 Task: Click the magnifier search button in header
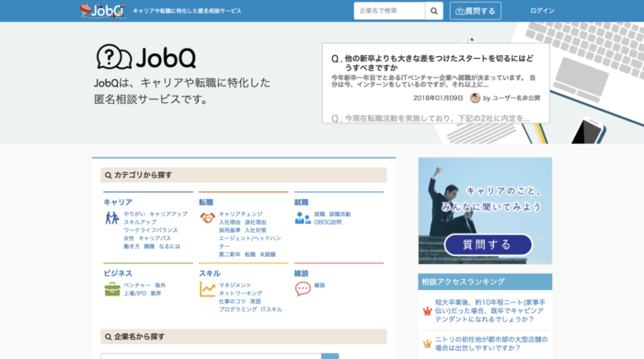(x=433, y=11)
